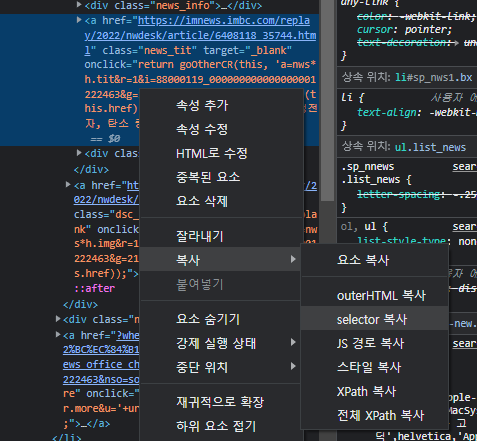Choose '잘라내기' from the menu
477x441 pixels.
coord(221,236)
